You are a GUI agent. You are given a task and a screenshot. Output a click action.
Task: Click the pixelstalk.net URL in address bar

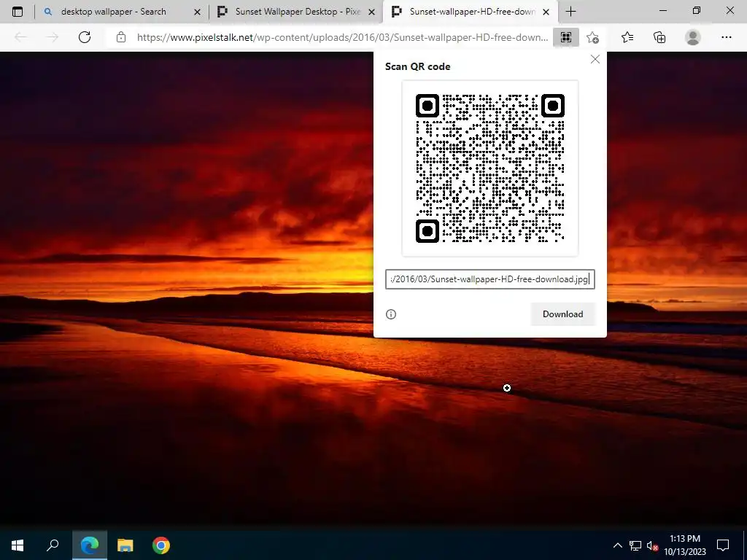(342, 37)
